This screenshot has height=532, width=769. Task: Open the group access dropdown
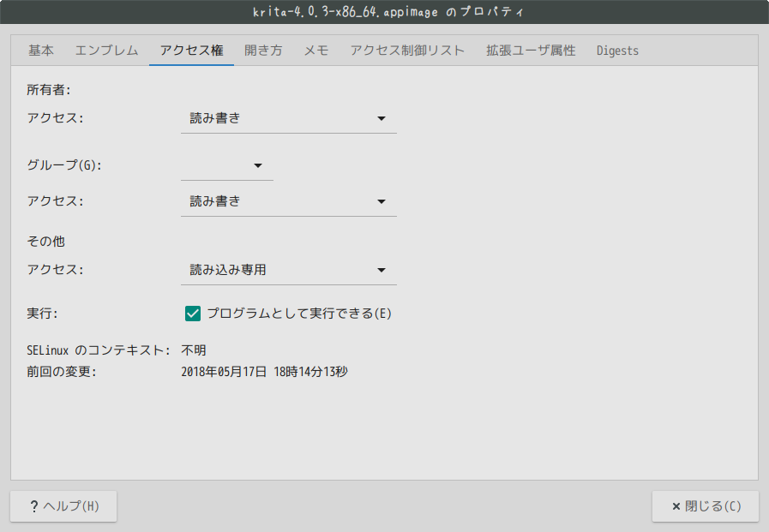click(x=288, y=202)
